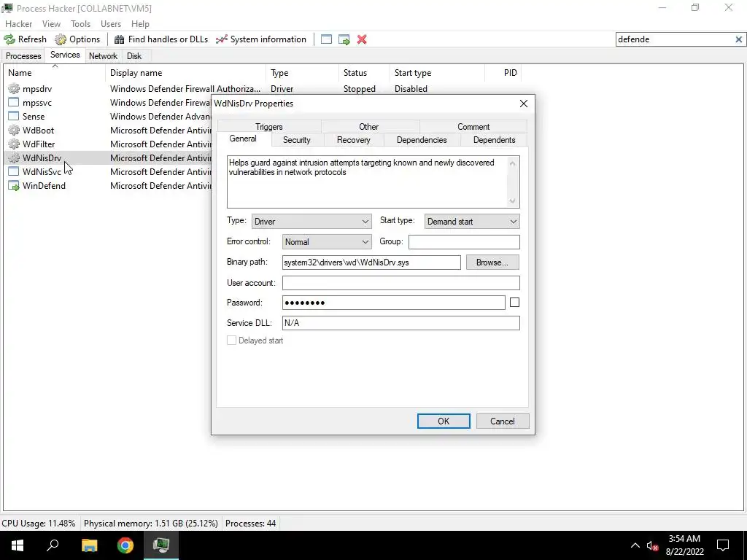
Task: Open the Dependents tab
Action: coord(494,140)
